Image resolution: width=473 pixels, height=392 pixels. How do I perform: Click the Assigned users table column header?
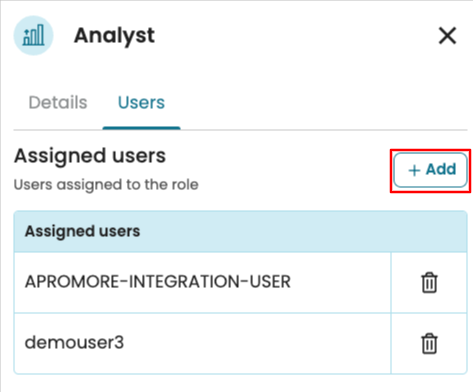click(x=83, y=231)
